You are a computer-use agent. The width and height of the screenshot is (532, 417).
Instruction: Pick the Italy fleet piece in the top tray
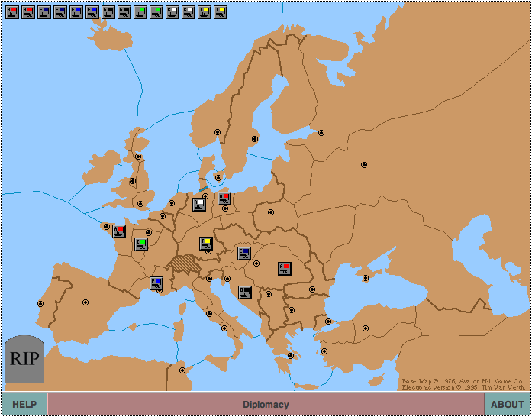[140, 12]
